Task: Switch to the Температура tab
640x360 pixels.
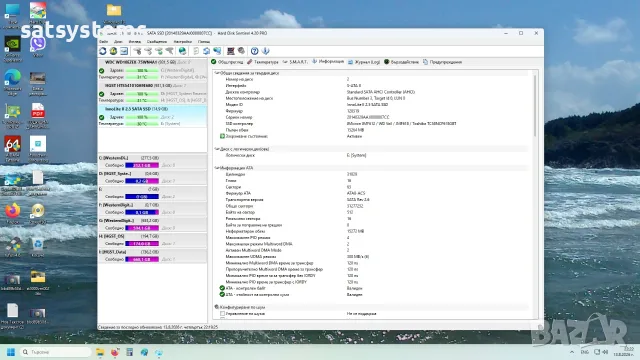Action: pos(263,62)
